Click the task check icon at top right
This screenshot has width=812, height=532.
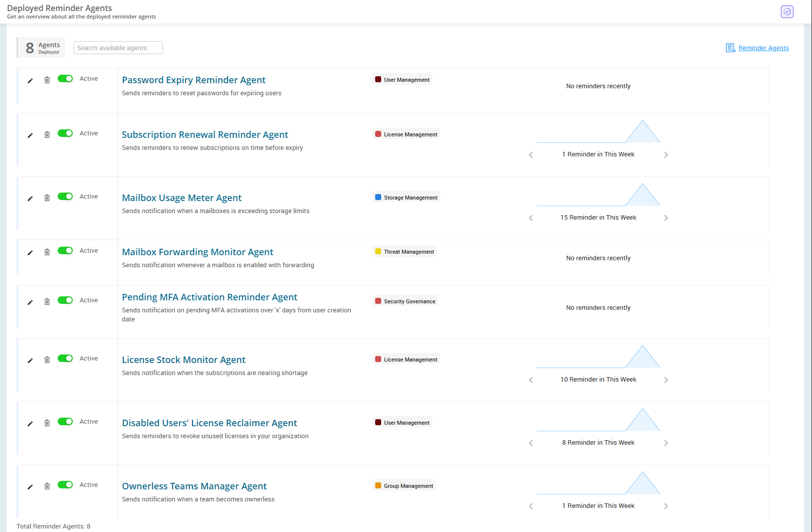pyautogui.click(x=787, y=12)
